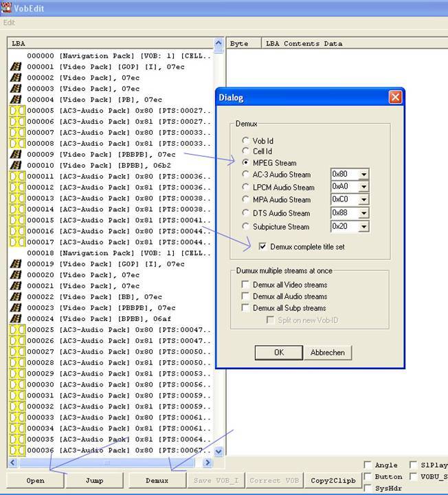Click the audio pack icon on row 000036
Image resolution: width=448 pixels, height=495 pixels.
point(17,450)
